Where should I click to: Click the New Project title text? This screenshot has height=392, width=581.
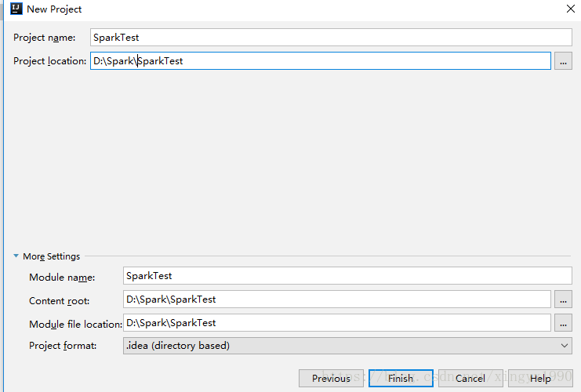point(54,9)
